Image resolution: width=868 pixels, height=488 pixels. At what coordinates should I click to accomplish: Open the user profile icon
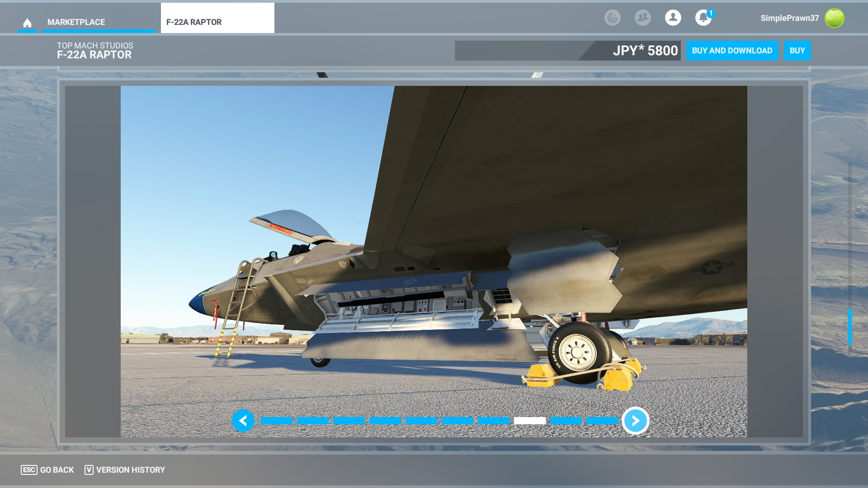point(673,18)
